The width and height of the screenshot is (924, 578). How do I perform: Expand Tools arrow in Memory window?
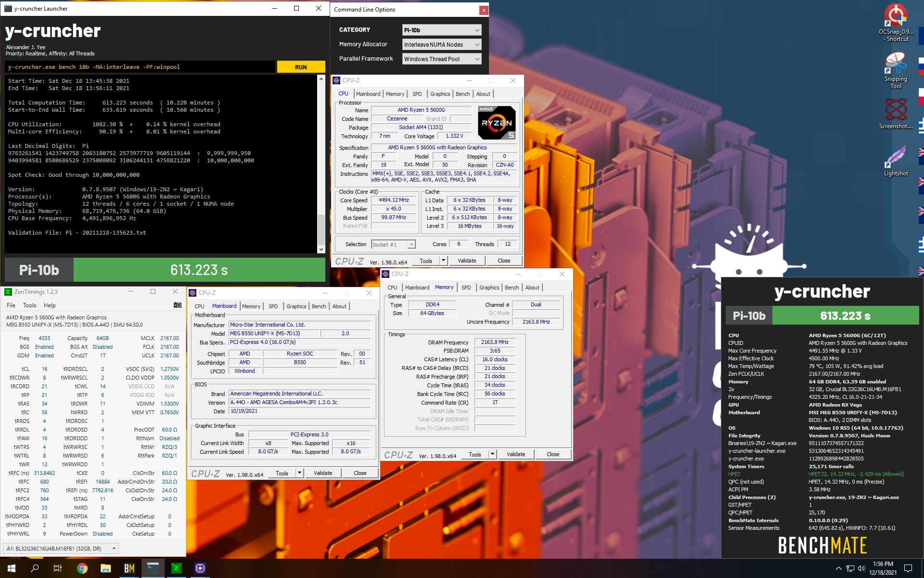(492, 454)
